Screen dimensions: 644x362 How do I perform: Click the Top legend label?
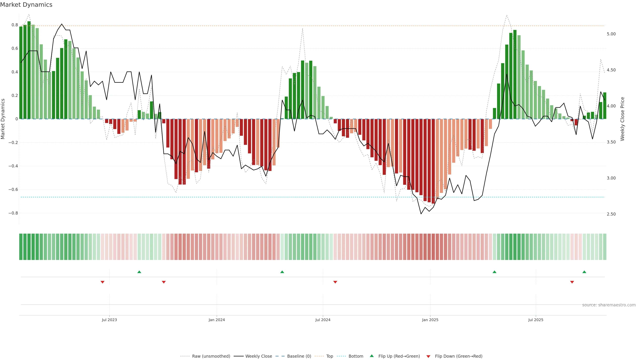[x=330, y=356]
